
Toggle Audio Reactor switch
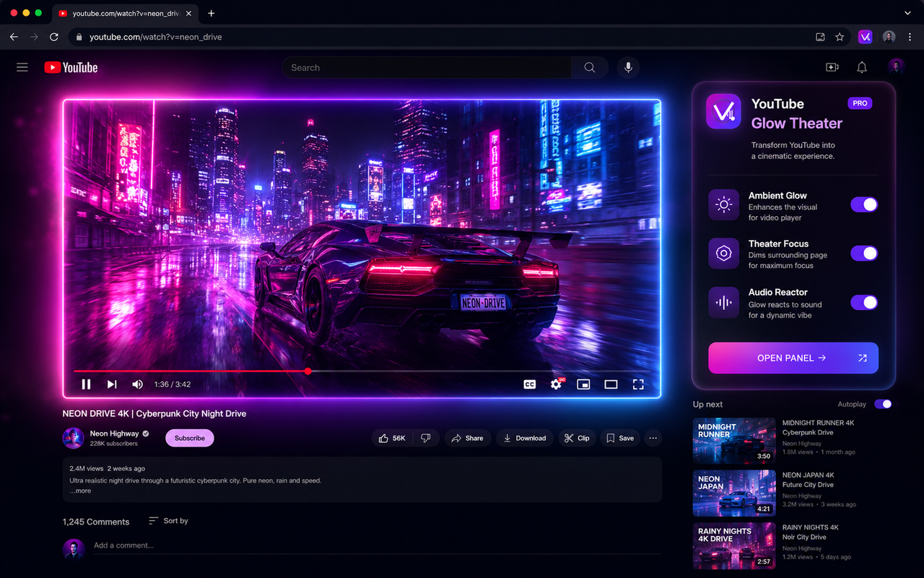point(864,302)
